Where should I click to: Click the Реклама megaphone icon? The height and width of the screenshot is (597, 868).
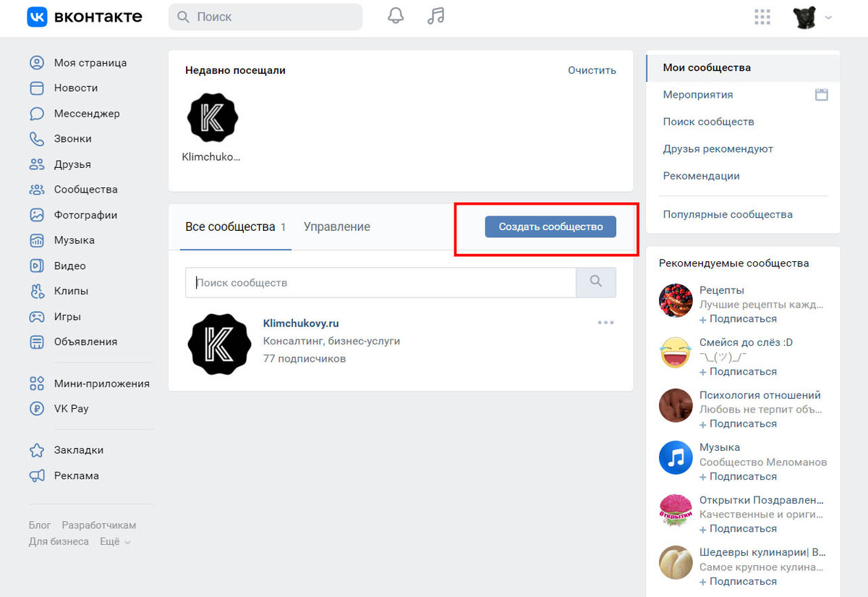(37, 475)
